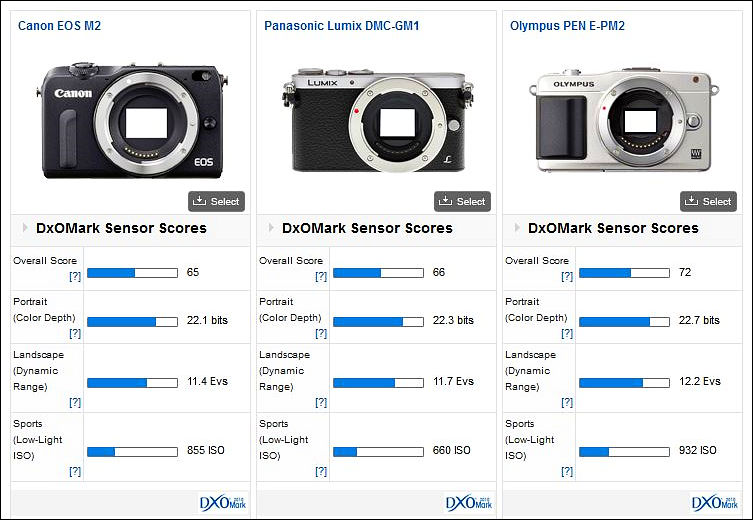The width and height of the screenshot is (753, 520).
Task: Click the 855 ISO value for Canon
Action: (x=206, y=450)
